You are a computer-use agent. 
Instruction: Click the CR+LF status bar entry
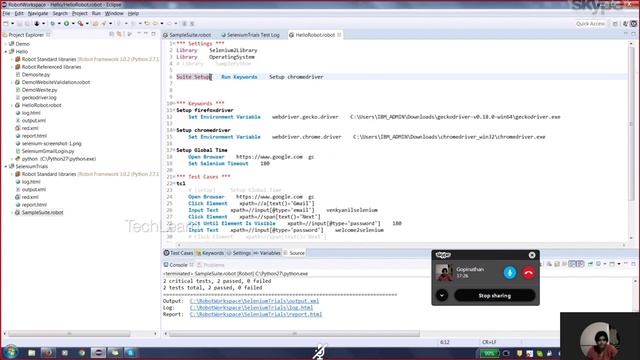tap(489, 342)
